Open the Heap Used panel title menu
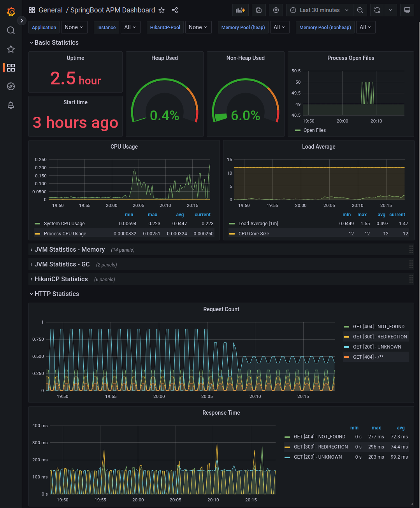This screenshot has height=508, width=420. tap(165, 58)
